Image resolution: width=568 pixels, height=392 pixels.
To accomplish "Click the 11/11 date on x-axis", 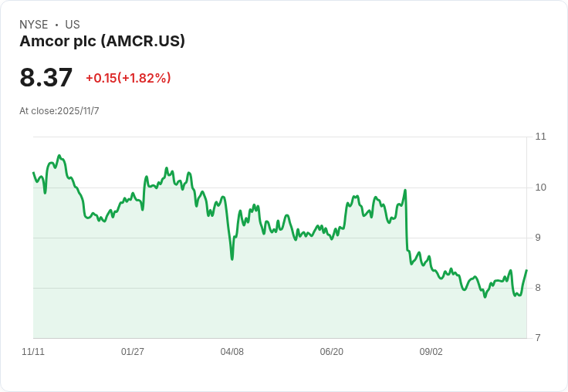I will (33, 352).
